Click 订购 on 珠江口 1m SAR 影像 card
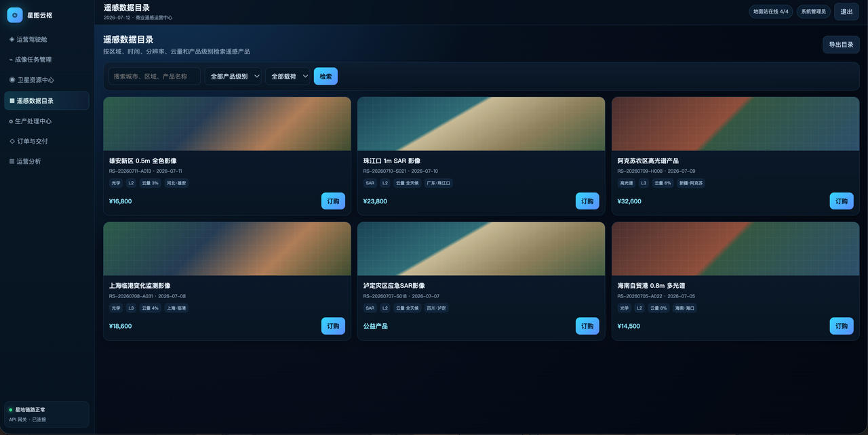Image resolution: width=868 pixels, height=435 pixels. (x=587, y=201)
